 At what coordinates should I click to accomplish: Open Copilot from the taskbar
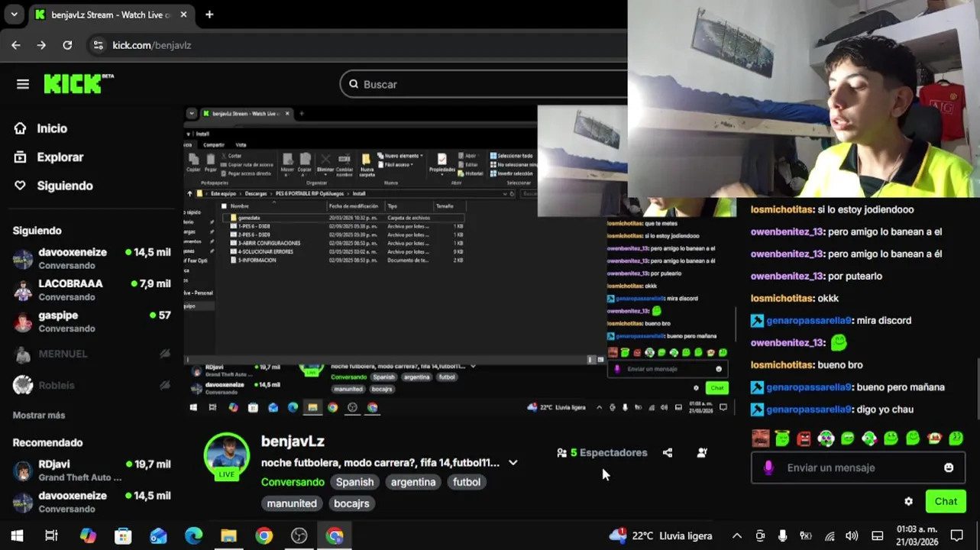click(x=88, y=536)
